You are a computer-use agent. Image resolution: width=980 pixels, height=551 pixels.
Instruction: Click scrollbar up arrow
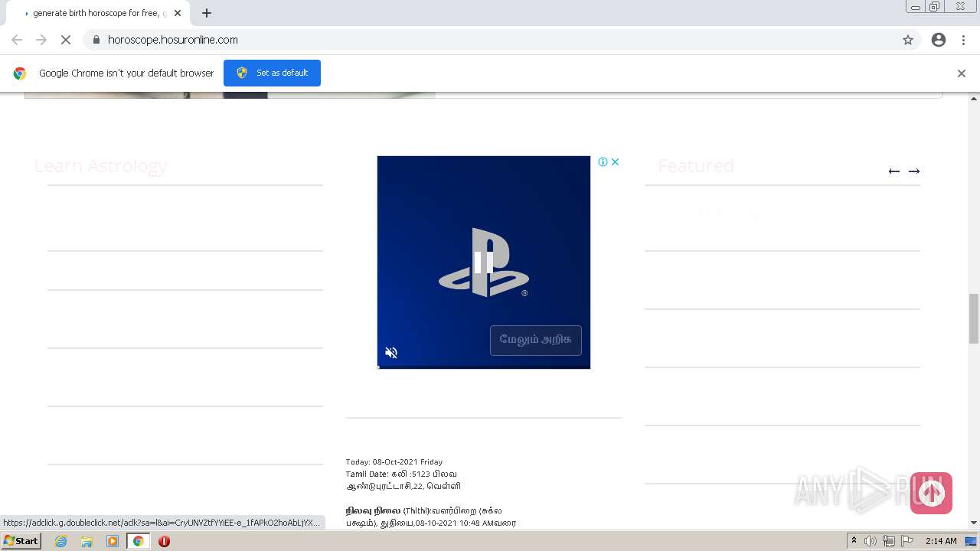[x=974, y=99]
